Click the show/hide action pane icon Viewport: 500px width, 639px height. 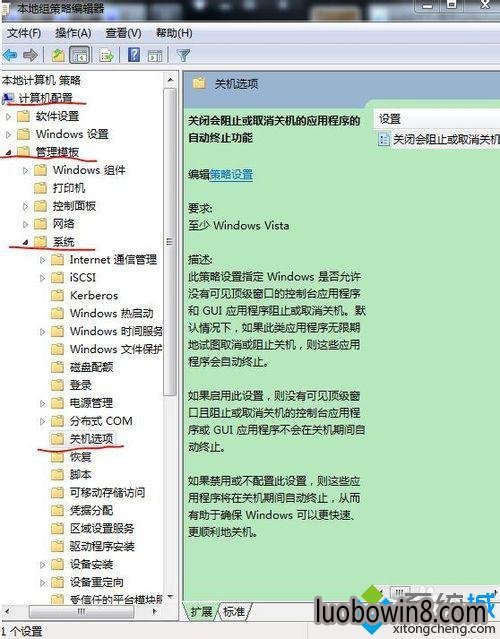click(155, 55)
